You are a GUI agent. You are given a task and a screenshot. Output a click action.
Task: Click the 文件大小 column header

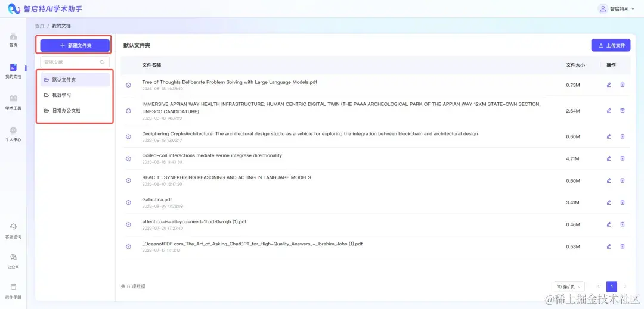point(575,65)
